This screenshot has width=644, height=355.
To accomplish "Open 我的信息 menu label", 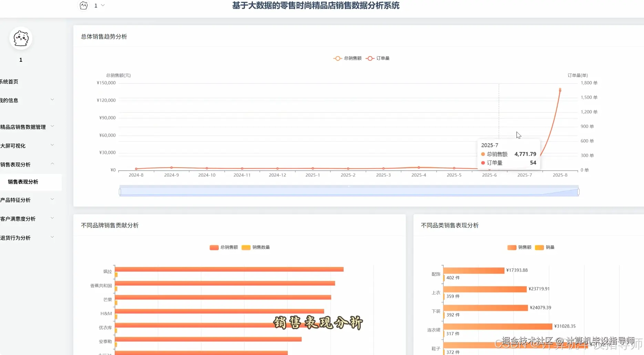I will 9,100.
